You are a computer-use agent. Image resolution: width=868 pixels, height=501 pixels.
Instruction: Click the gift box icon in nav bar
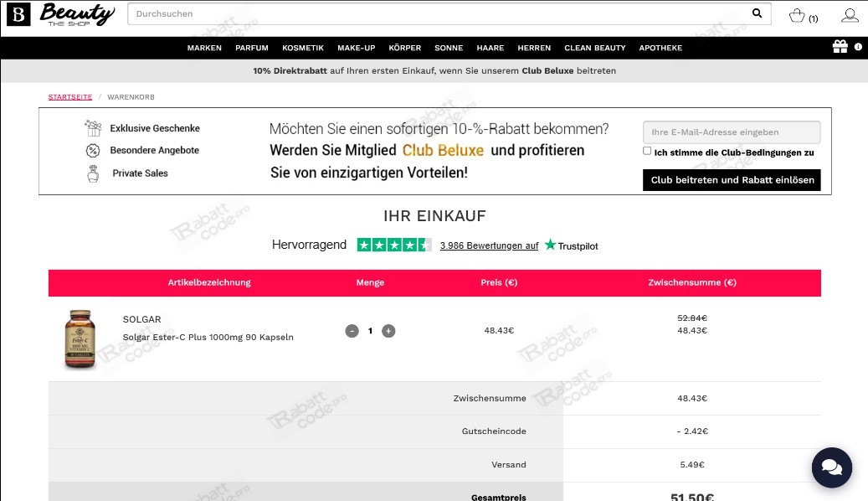[x=840, y=47]
